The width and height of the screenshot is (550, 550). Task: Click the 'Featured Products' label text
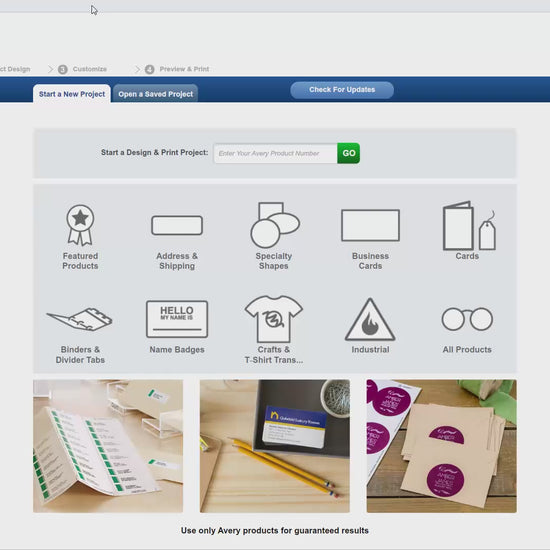coord(80,261)
